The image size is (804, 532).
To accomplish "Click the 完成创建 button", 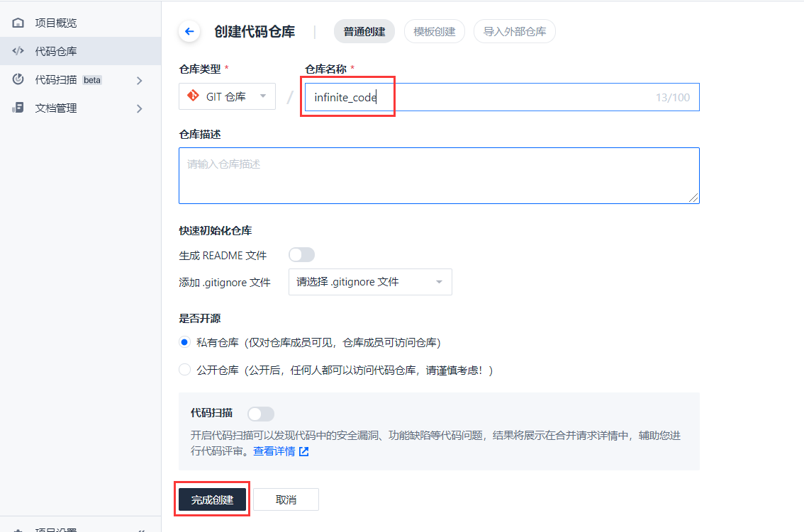I will pyautogui.click(x=212, y=499).
